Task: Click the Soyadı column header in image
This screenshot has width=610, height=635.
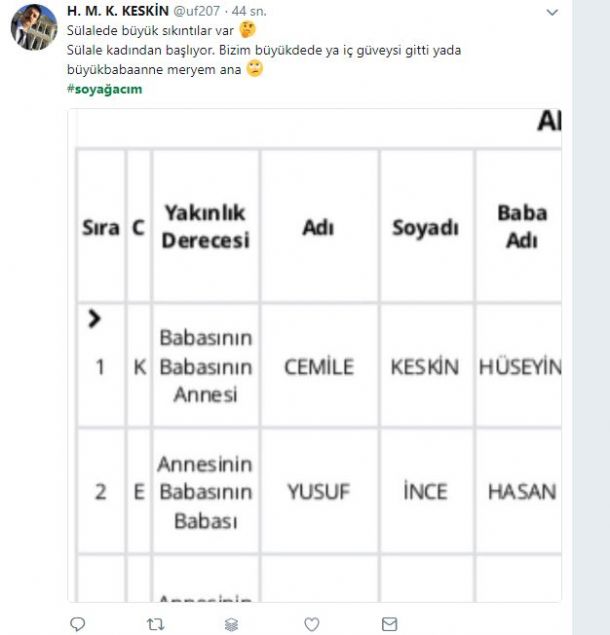Action: point(425,228)
